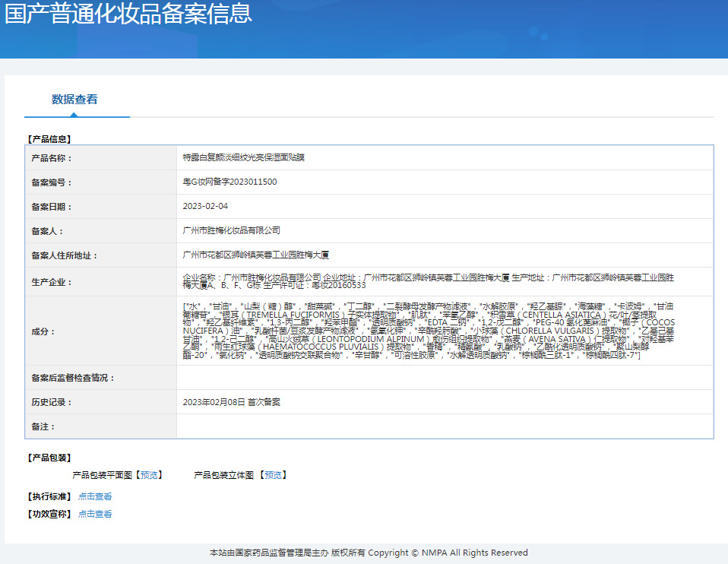728x564 pixels.
Task: Open the 产品包装平面图 预览 link
Action: click(148, 474)
